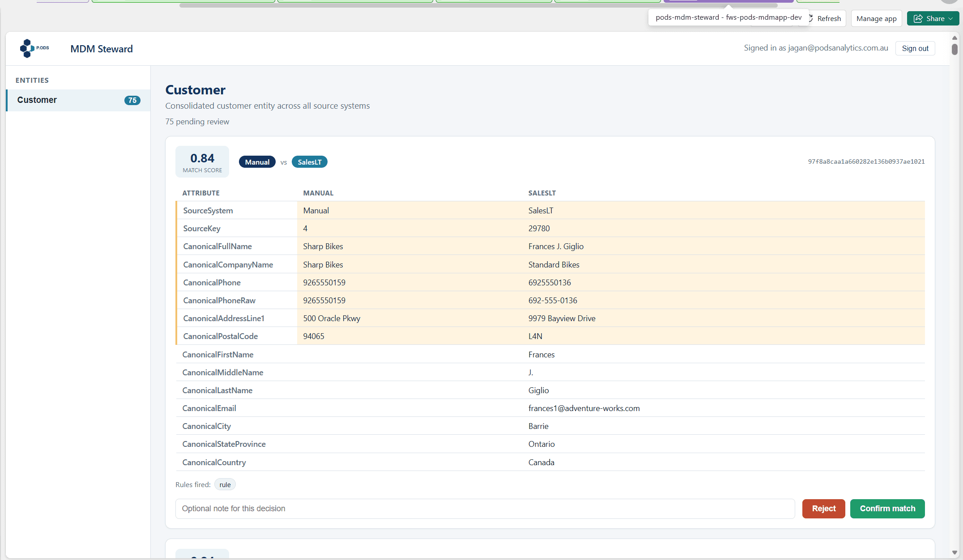This screenshot has height=560, width=963.
Task: Click the MANUAL column header
Action: [x=318, y=193]
